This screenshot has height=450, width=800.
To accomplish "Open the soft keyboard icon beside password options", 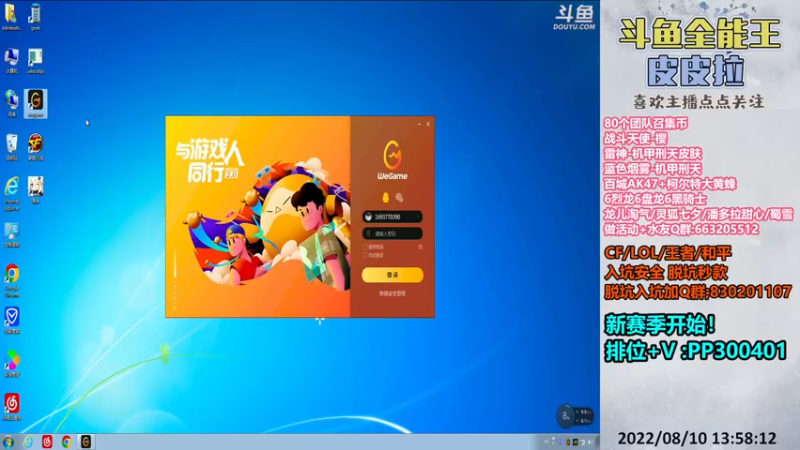I will (x=420, y=247).
